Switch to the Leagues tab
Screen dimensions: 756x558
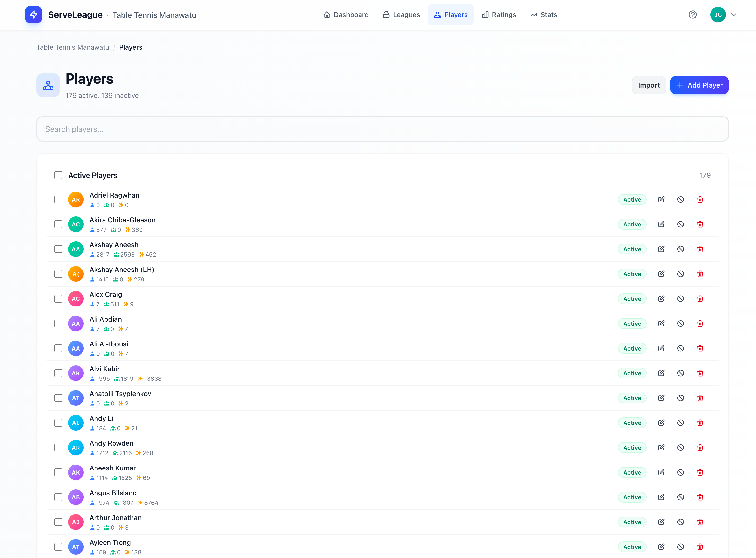[x=401, y=15]
